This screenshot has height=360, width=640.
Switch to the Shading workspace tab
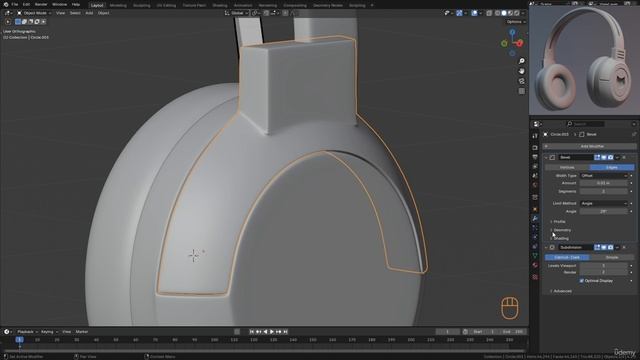click(x=220, y=5)
